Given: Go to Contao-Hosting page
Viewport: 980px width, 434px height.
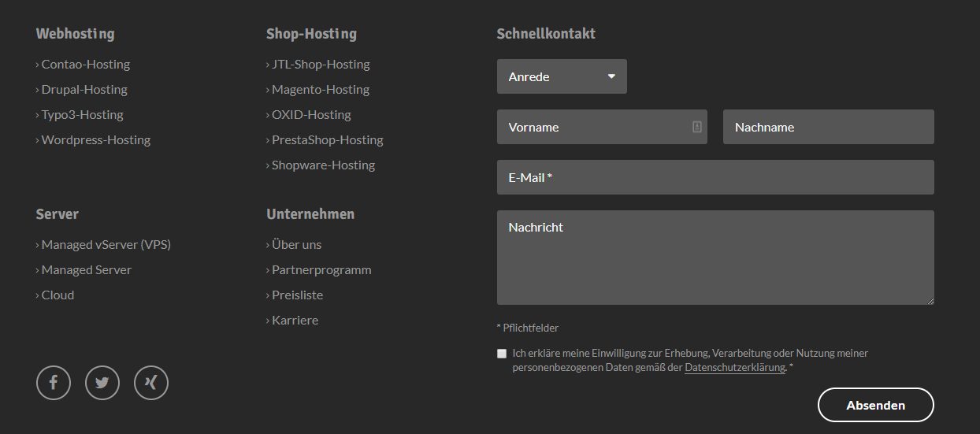Looking at the screenshot, I should [x=85, y=65].
